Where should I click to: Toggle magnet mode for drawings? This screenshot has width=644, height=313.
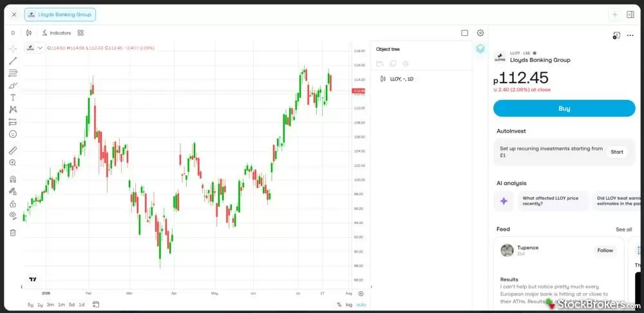[x=13, y=179]
